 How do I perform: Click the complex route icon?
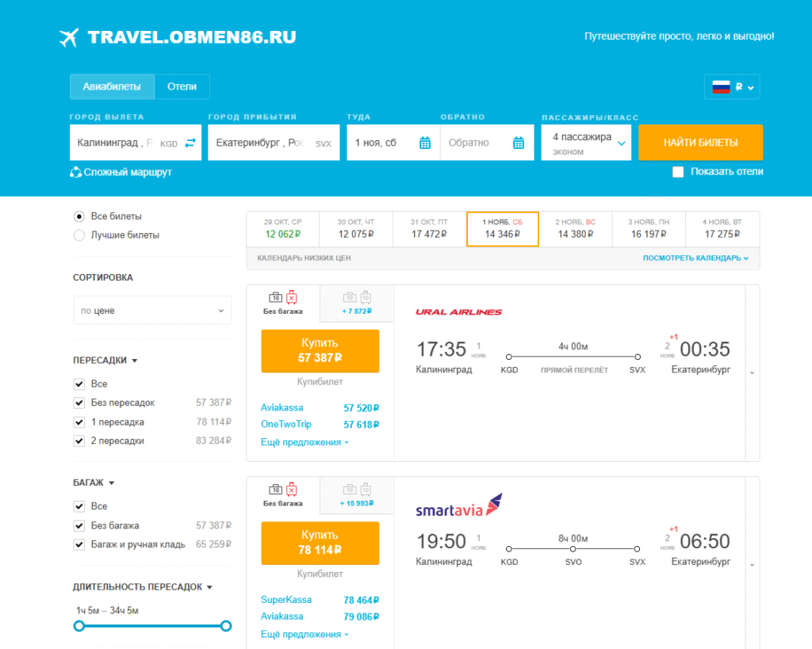[x=76, y=172]
